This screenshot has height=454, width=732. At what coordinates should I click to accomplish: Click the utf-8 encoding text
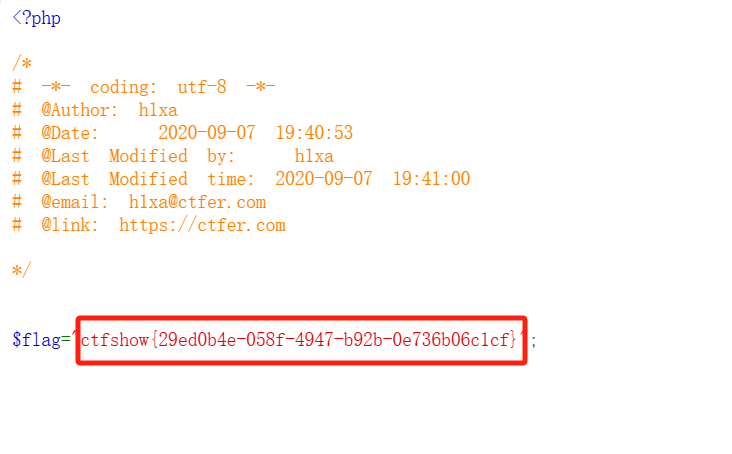tap(202, 87)
